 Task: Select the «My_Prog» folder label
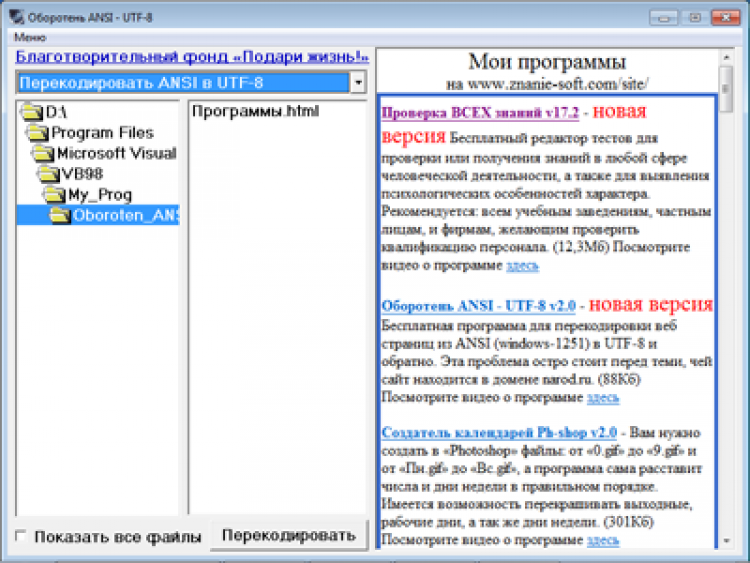99,195
